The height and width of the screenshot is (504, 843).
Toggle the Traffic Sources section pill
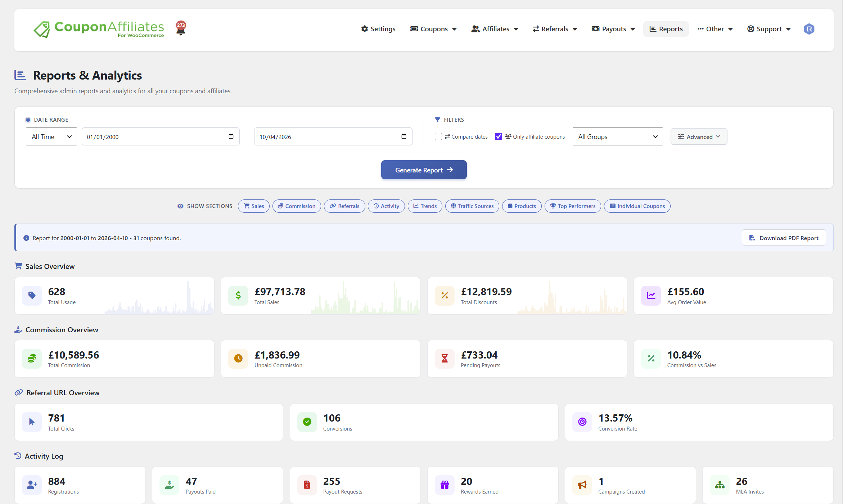click(x=472, y=206)
